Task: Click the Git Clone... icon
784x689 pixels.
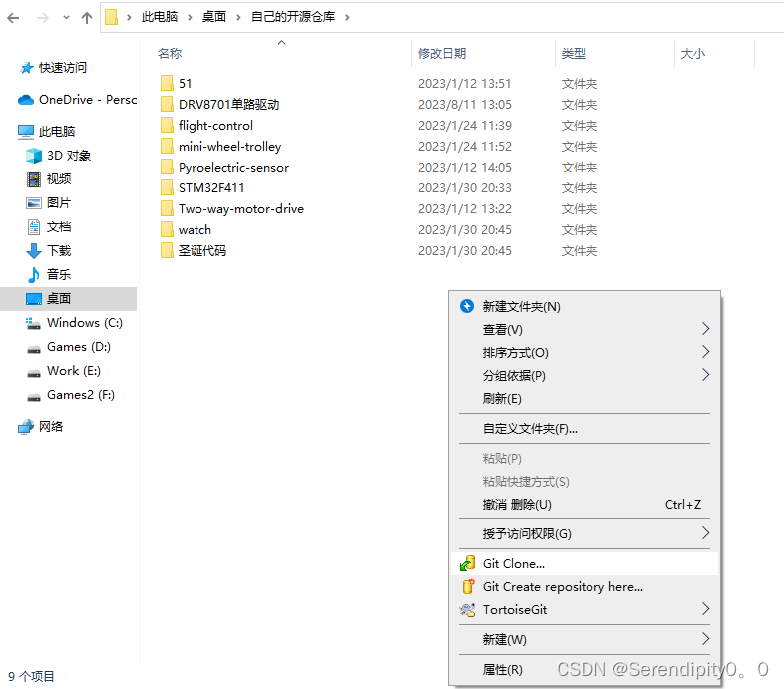Action: 467,563
